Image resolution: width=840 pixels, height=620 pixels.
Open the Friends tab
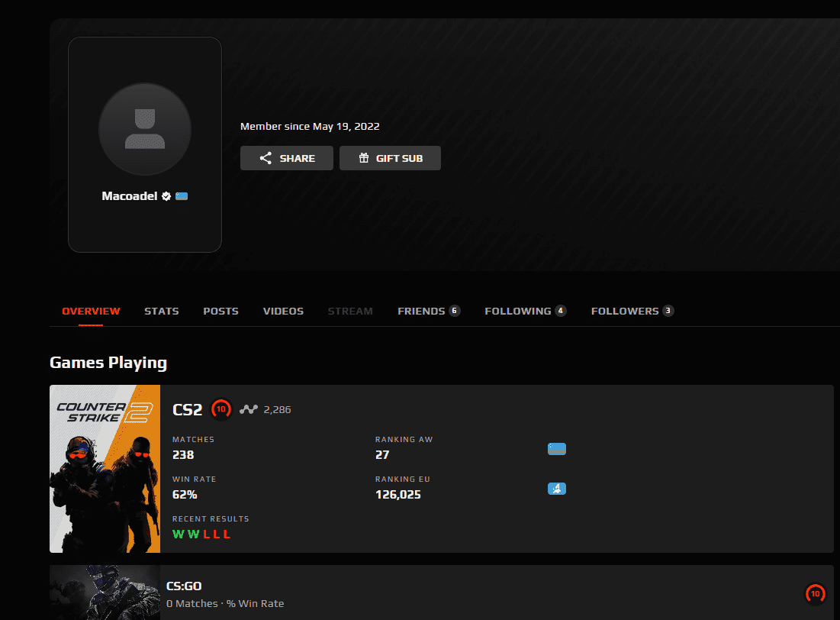click(x=428, y=311)
